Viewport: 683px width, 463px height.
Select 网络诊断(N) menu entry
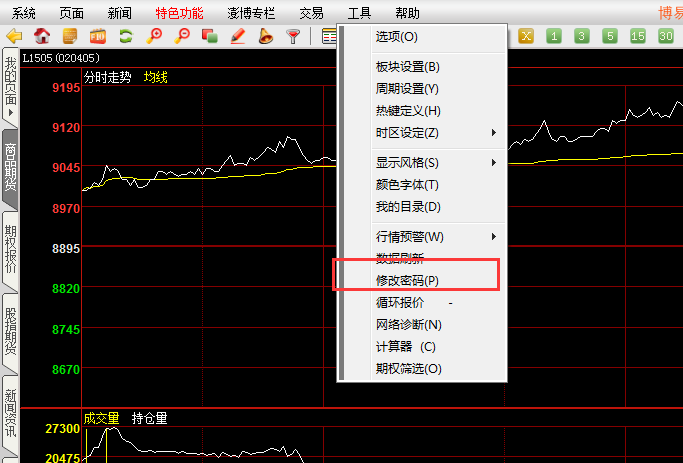[408, 325]
